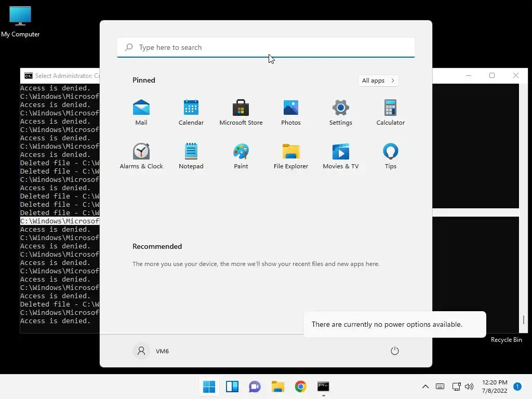Switch to Command Prompt in taskbar

(x=323, y=387)
